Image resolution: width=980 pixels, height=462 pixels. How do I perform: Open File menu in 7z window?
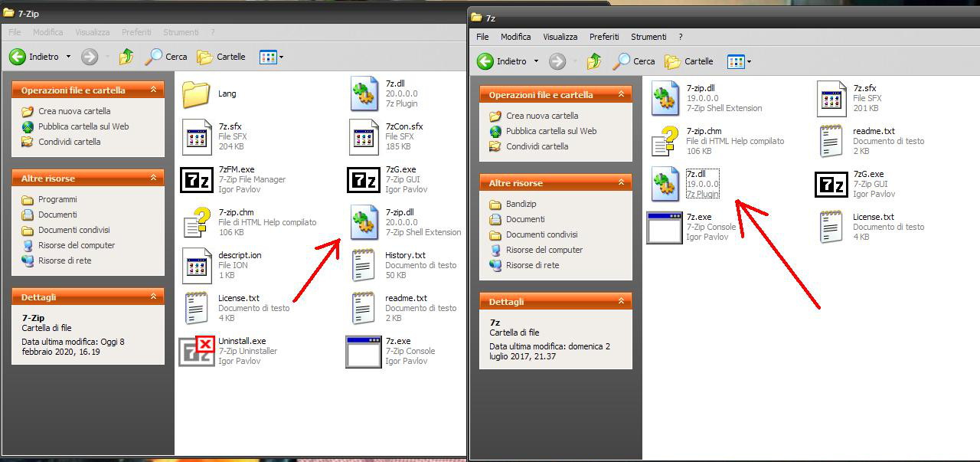point(482,37)
